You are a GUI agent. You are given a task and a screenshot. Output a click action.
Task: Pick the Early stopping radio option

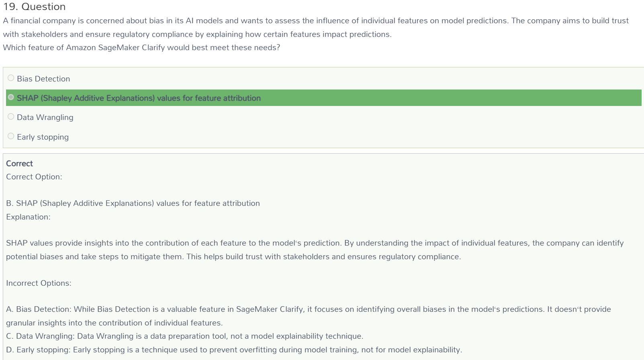click(x=11, y=136)
